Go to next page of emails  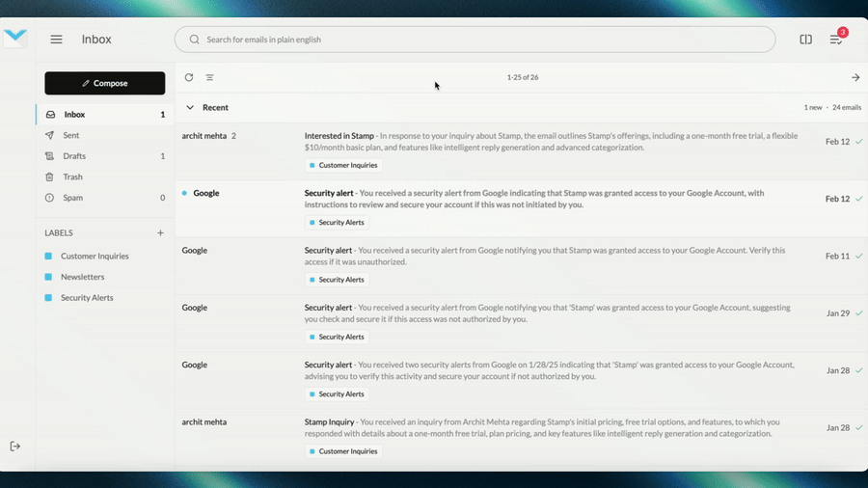coord(854,77)
